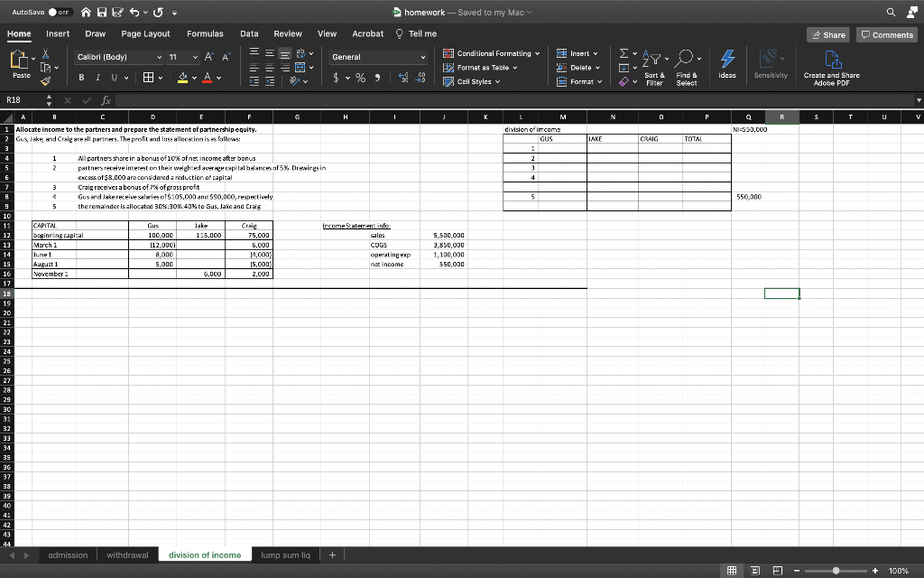Click the Redo circular arrow icon

coord(158,13)
